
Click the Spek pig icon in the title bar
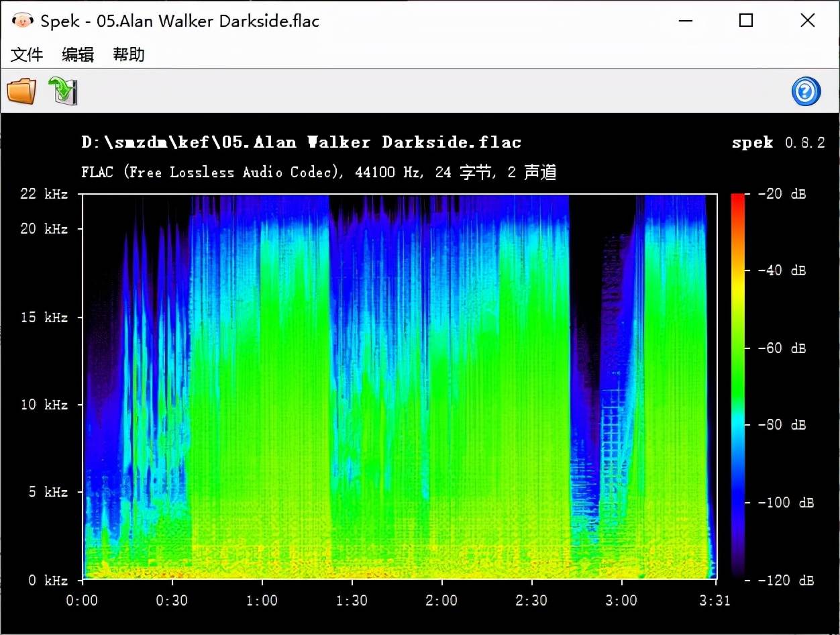click(22, 21)
